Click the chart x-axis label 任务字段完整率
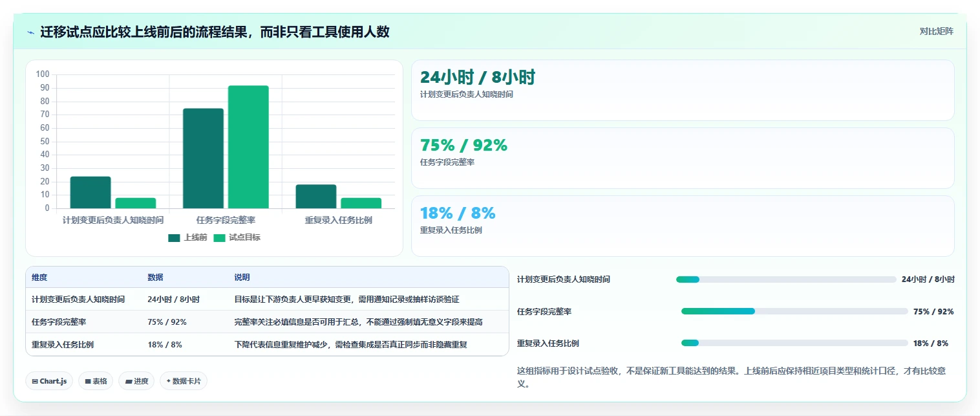Screen dimensions: 980x416 (x=226, y=220)
